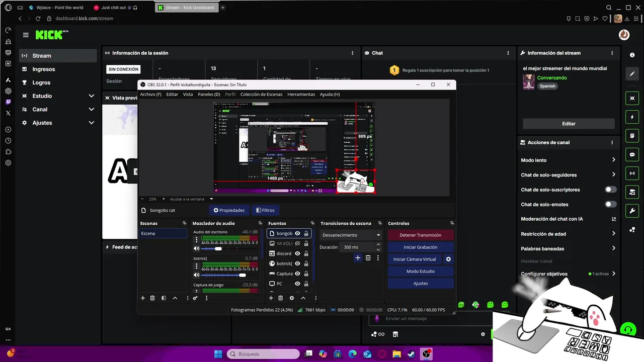Image resolution: width=644 pixels, height=362 pixels.
Task: Click lightning bolt icon on Kick right rail
Action: click(x=632, y=117)
